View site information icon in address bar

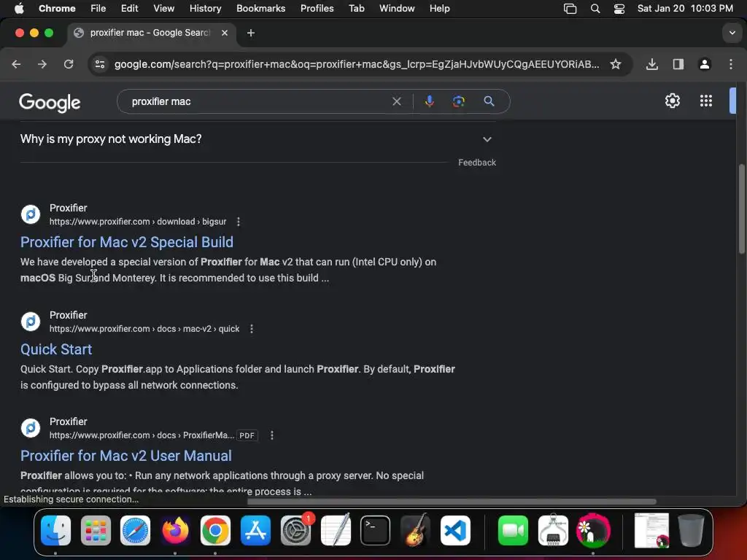point(99,64)
